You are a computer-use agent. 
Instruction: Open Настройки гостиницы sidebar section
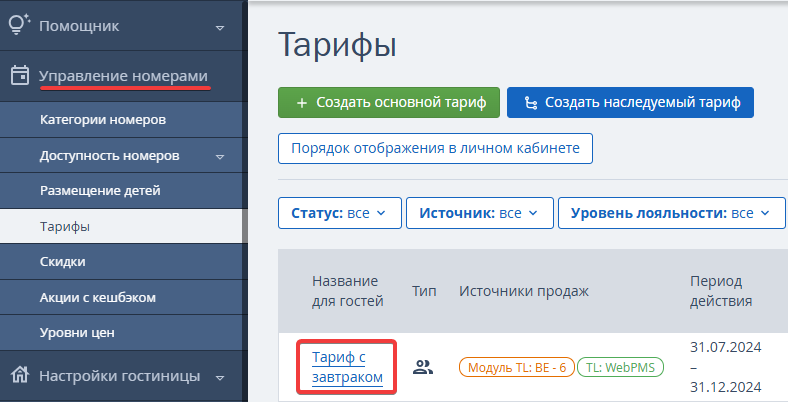tap(121, 376)
